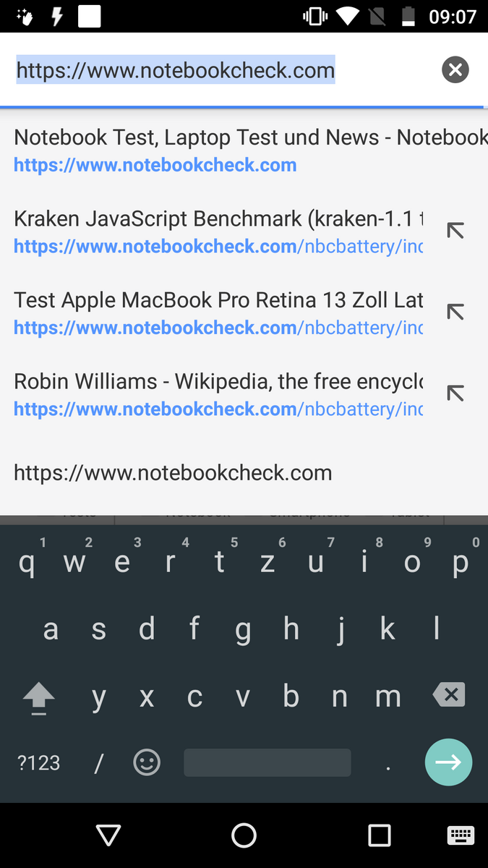Tap the Android Back navigation triangle

108,835
